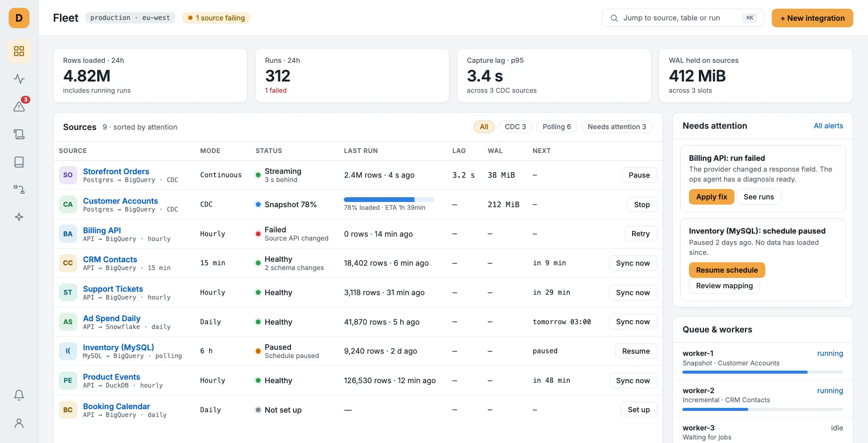Screen dimensions: 868x443
Task: Click the 1 failed runs text
Action: click(x=276, y=90)
